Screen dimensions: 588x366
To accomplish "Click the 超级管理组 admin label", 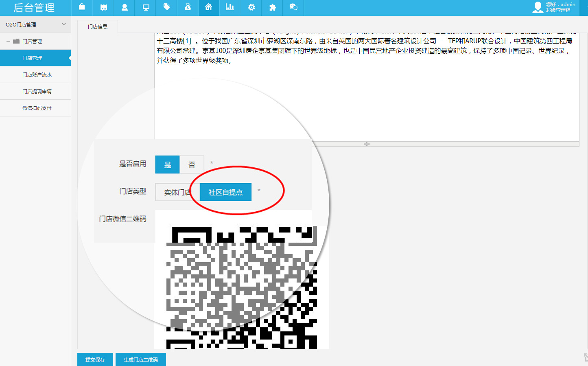I will 558,10.
